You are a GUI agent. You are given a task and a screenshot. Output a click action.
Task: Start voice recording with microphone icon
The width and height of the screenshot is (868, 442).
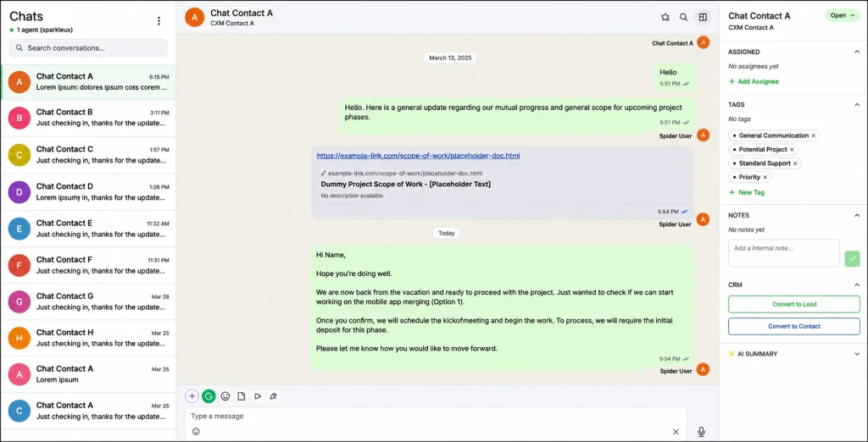(701, 432)
